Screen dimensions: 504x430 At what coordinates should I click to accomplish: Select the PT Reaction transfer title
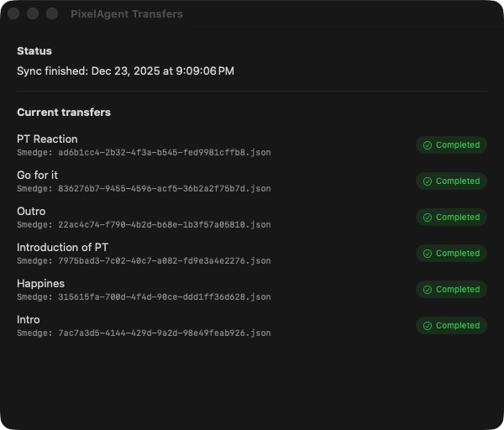[47, 139]
